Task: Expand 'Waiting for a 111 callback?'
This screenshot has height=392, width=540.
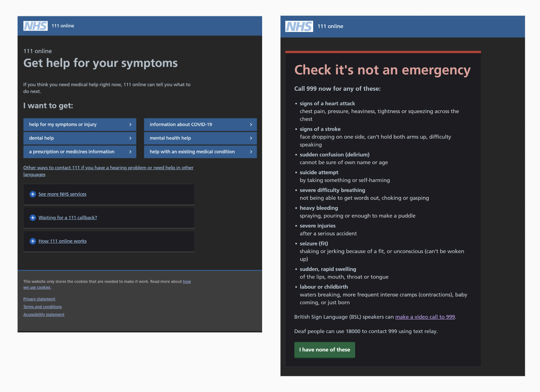Action: point(67,217)
